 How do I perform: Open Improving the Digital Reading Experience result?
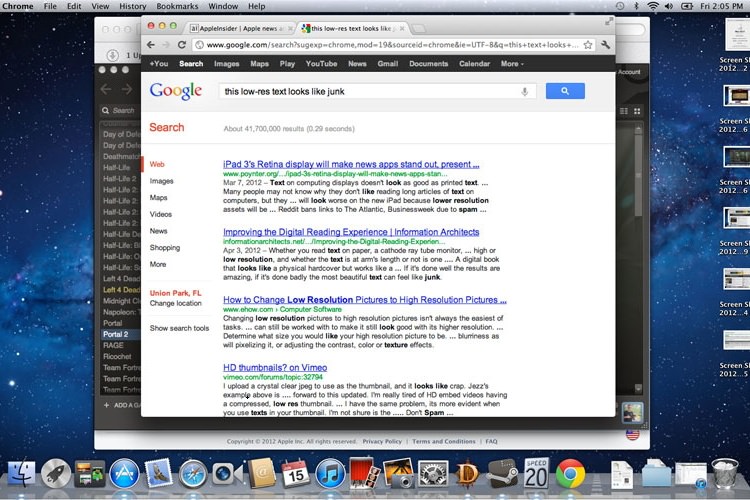351,232
